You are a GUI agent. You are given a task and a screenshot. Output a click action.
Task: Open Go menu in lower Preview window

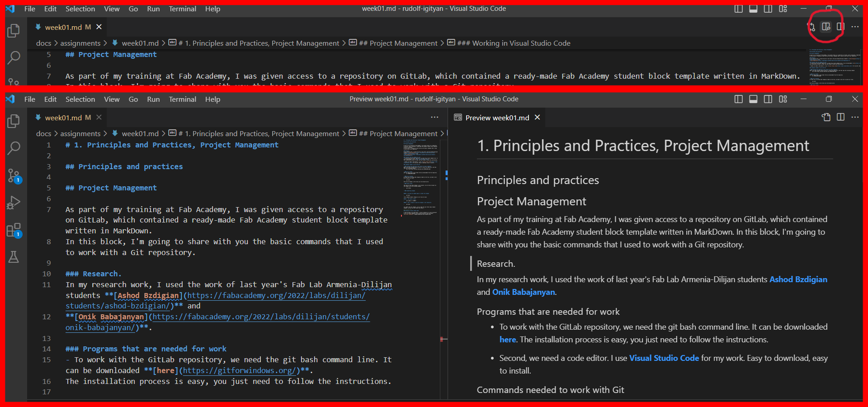point(133,99)
